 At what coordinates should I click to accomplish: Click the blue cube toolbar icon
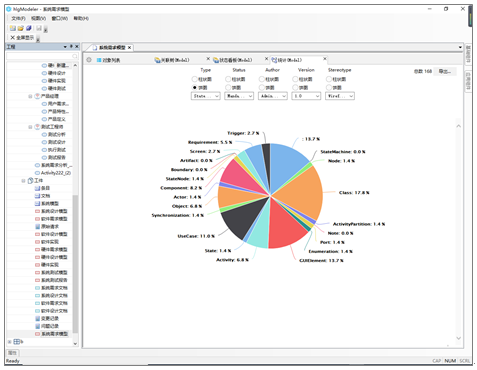tap(29, 28)
